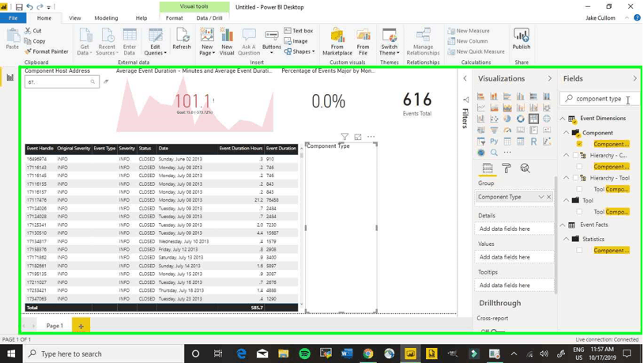This screenshot has height=363, width=644.
Task: Open more visualizations ellipsis menu
Action: (x=507, y=153)
